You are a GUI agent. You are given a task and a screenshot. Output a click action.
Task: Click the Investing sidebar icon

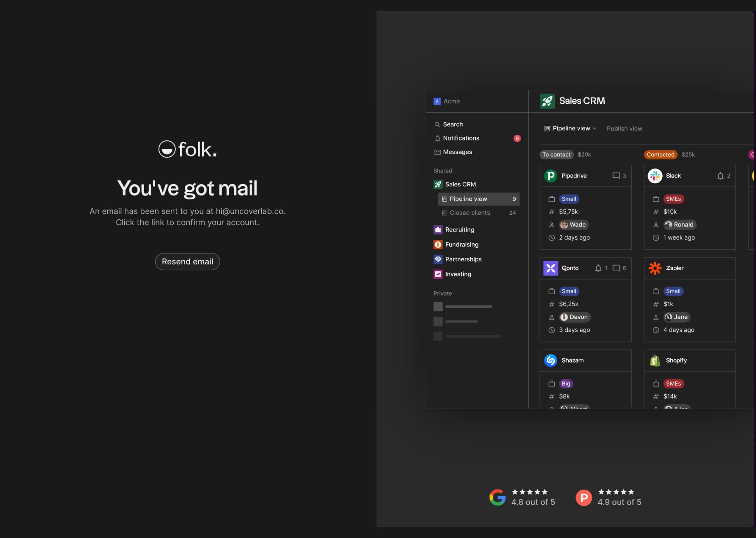point(438,274)
